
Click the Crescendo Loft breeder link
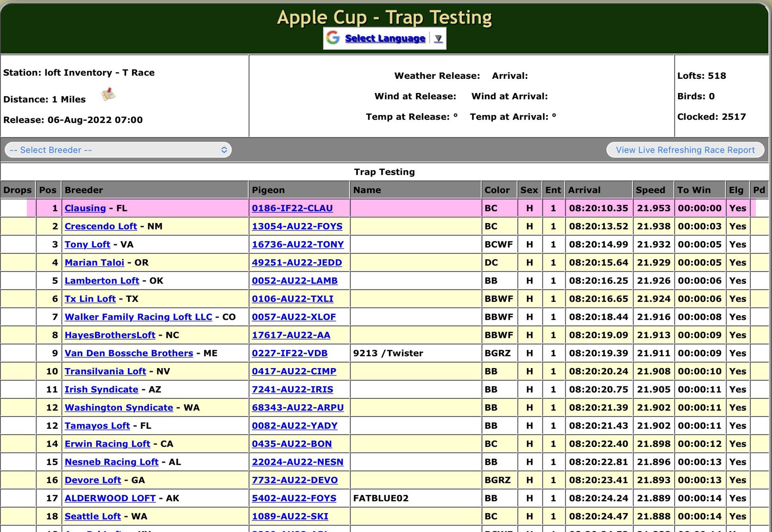point(101,226)
